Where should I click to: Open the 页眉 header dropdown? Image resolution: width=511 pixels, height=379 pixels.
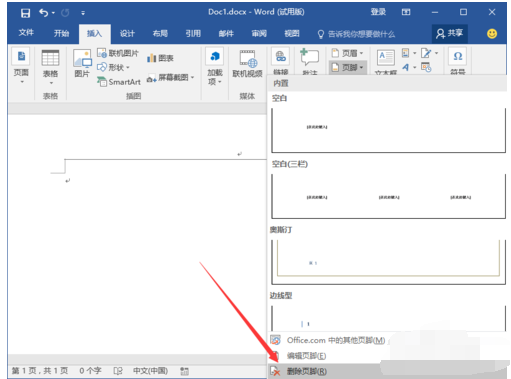pos(348,53)
